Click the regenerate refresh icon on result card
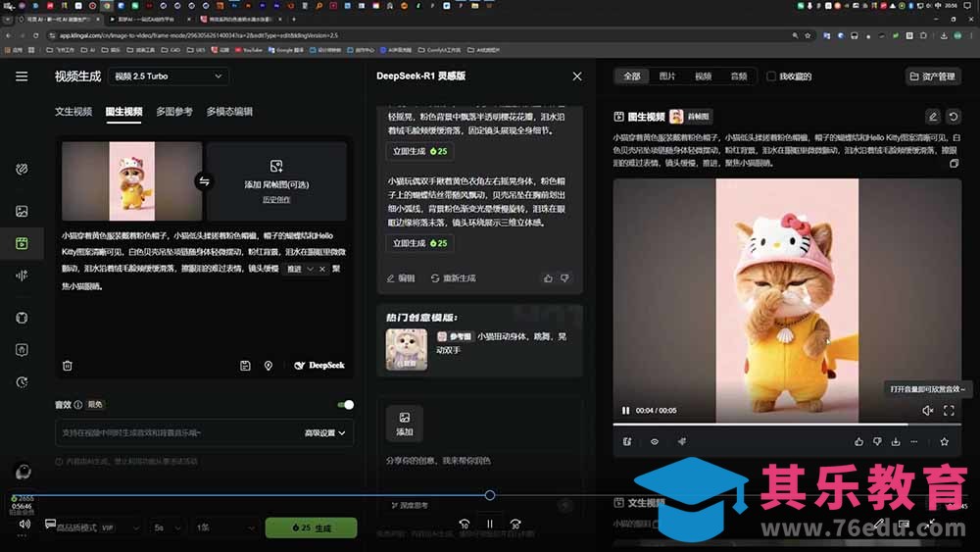The image size is (980, 552). (954, 117)
